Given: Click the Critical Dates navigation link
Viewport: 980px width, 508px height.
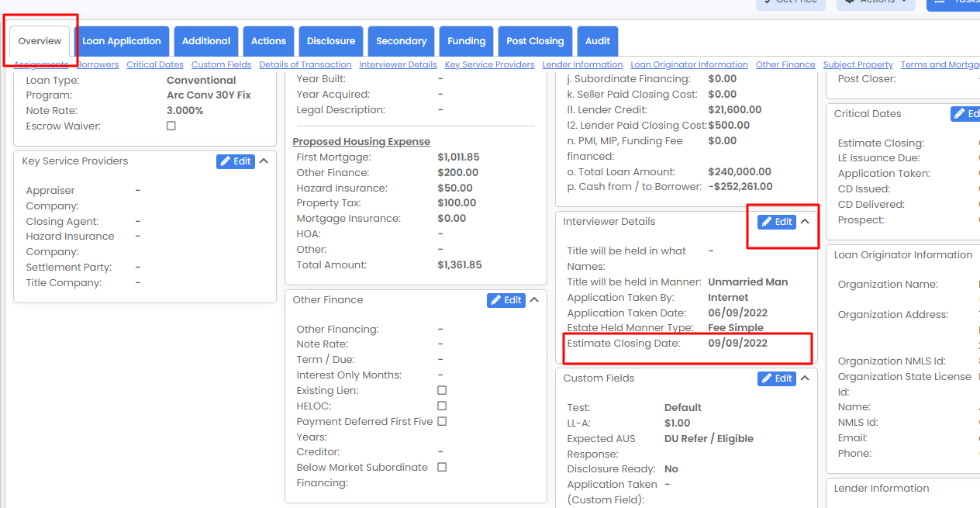Looking at the screenshot, I should pyautogui.click(x=154, y=64).
